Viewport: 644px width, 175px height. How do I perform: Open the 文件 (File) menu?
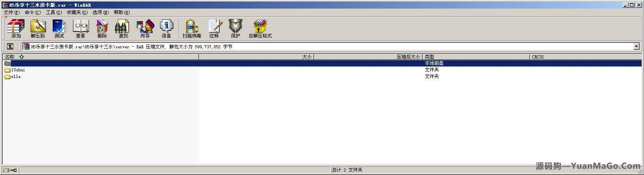(x=11, y=12)
